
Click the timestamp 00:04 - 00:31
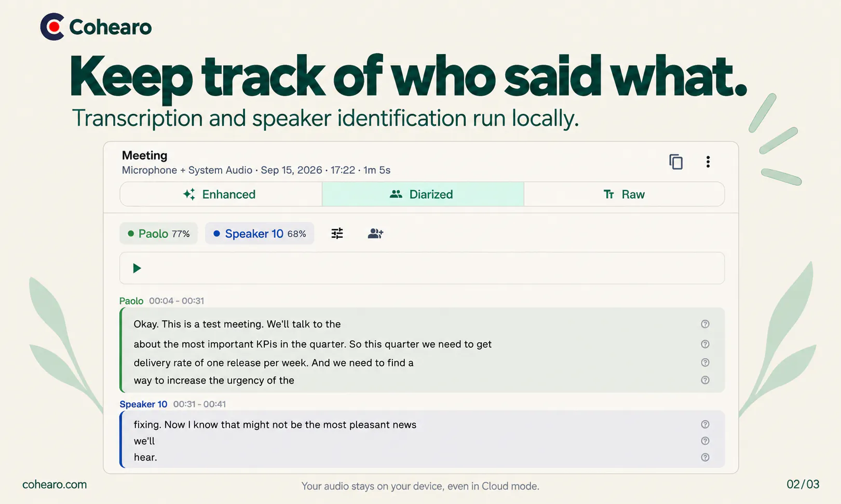177,301
